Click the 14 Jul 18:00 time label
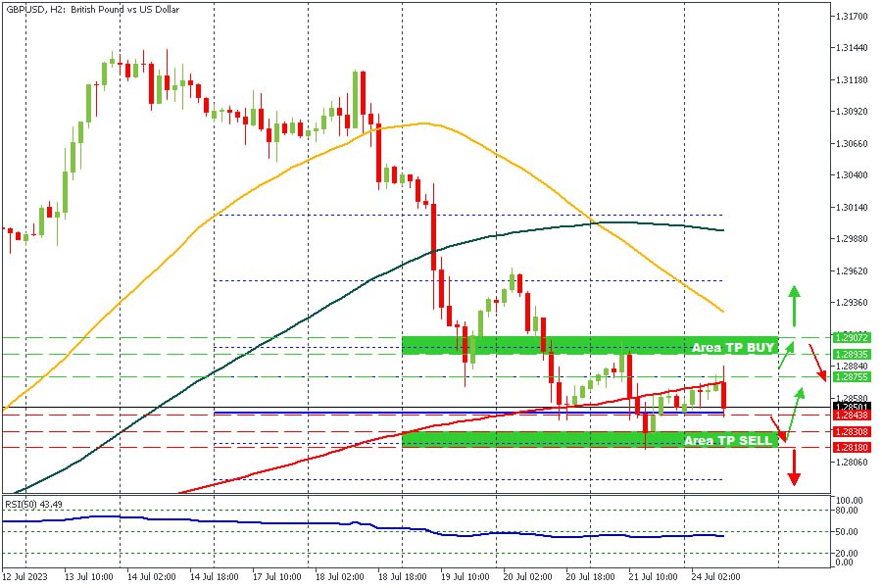 [x=214, y=577]
